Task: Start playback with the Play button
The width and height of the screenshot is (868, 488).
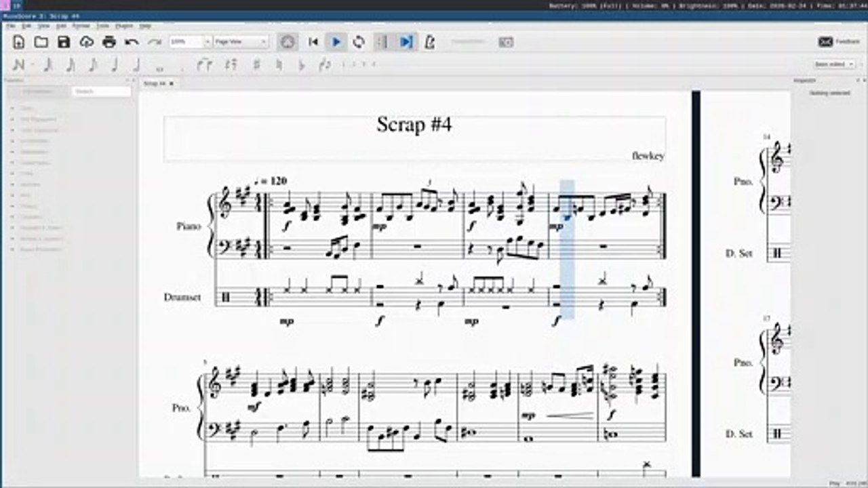Action: pos(336,42)
